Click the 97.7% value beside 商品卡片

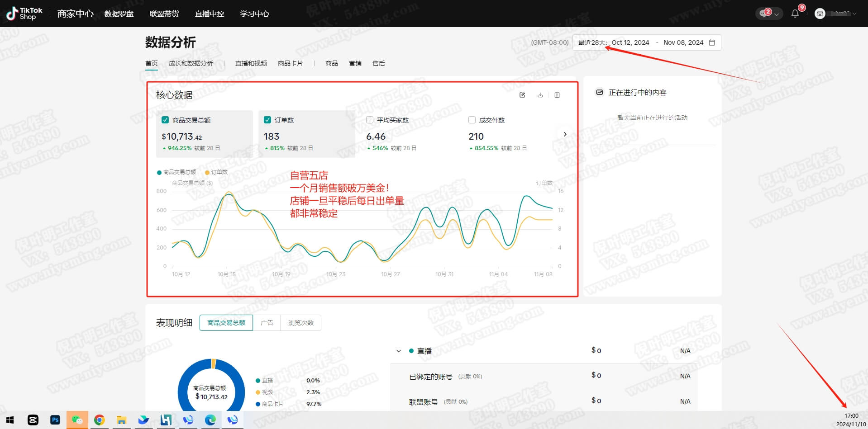click(x=314, y=404)
